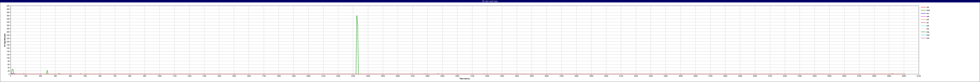
Task: Click the OS disk read chart title
Action: 490,1
